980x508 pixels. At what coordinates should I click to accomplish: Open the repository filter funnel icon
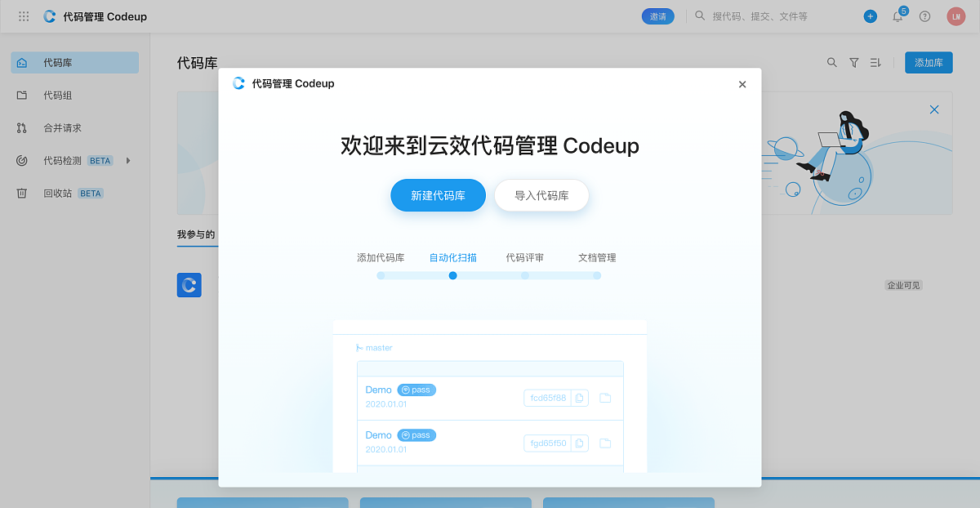pos(853,63)
